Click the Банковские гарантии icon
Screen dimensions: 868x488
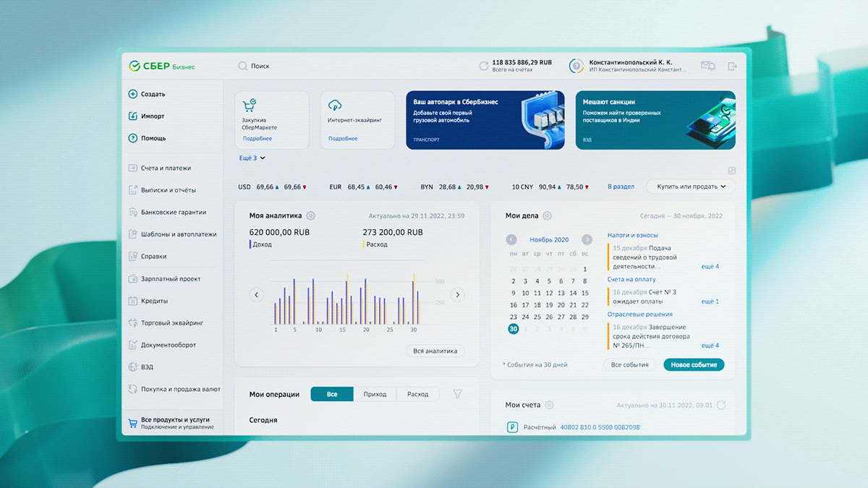(132, 212)
